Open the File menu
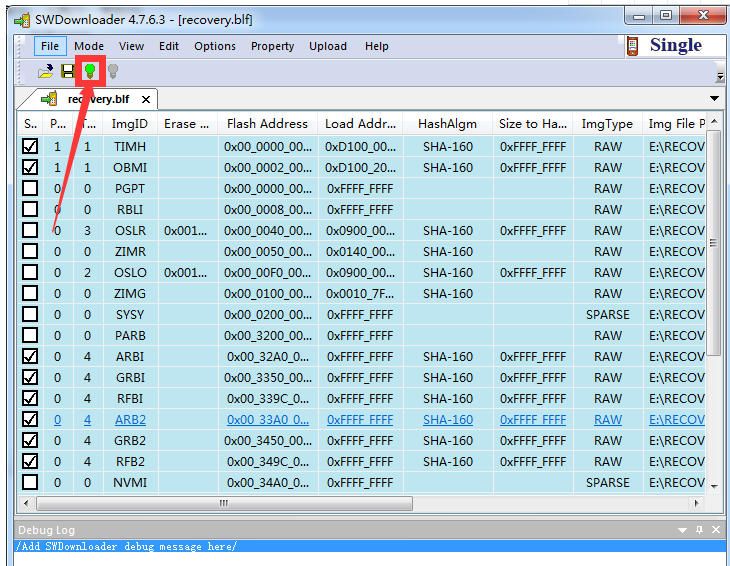The height and width of the screenshot is (566, 730). (50, 46)
